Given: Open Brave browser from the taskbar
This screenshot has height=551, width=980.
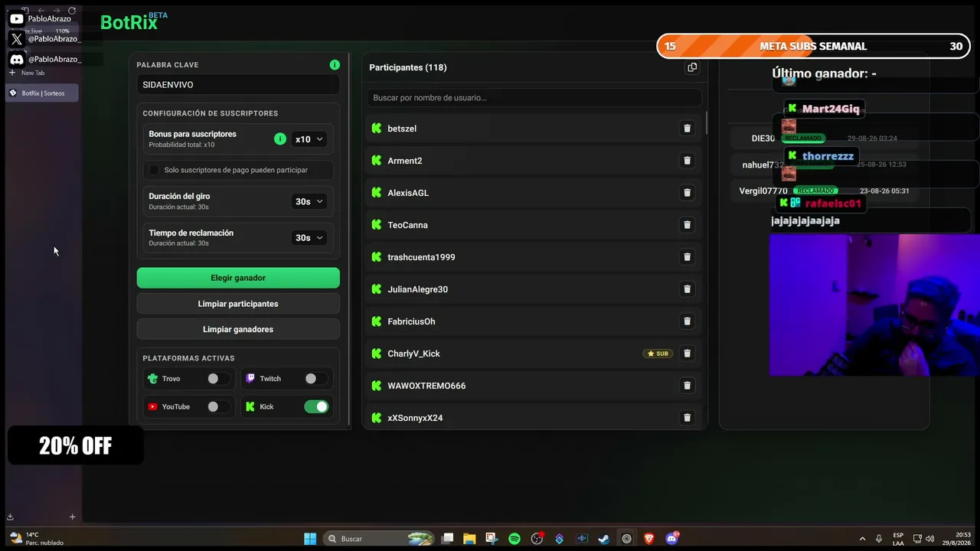Looking at the screenshot, I should tap(649, 539).
